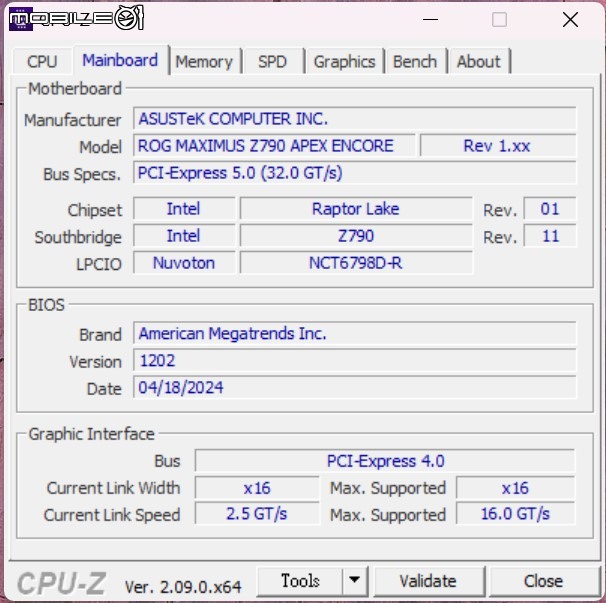This screenshot has height=603, width=606.
Task: Click the Southbridge vendor Intel field
Action: tap(184, 236)
